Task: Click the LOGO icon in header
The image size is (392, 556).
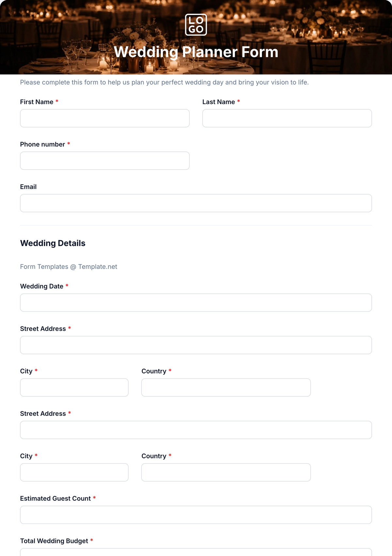Action: tap(196, 25)
